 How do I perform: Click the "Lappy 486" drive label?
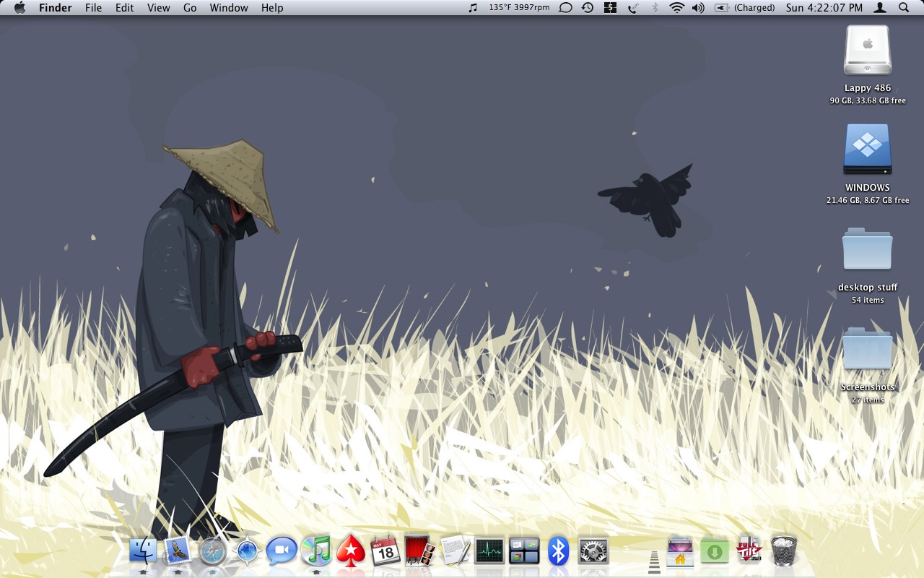tap(868, 88)
